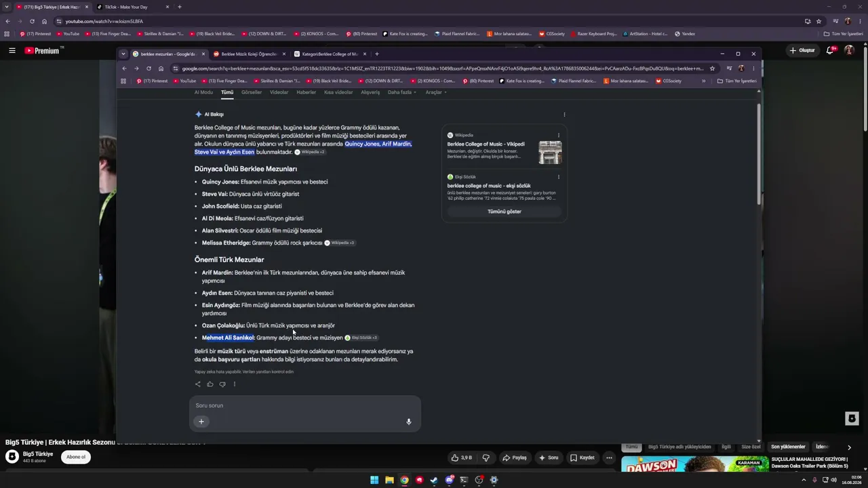Reload the Google search page in front window
Screen dimensions: 868x488
[149, 68]
